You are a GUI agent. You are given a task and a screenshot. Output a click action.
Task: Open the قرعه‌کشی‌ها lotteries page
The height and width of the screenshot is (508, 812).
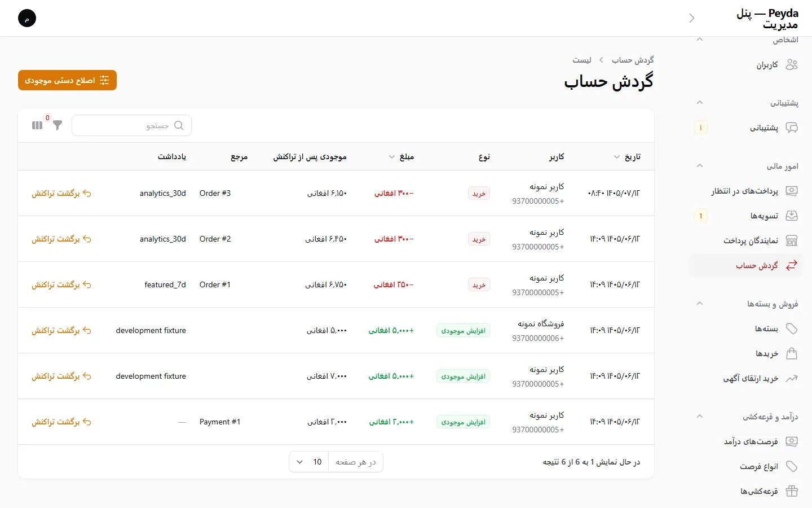[x=746, y=492]
